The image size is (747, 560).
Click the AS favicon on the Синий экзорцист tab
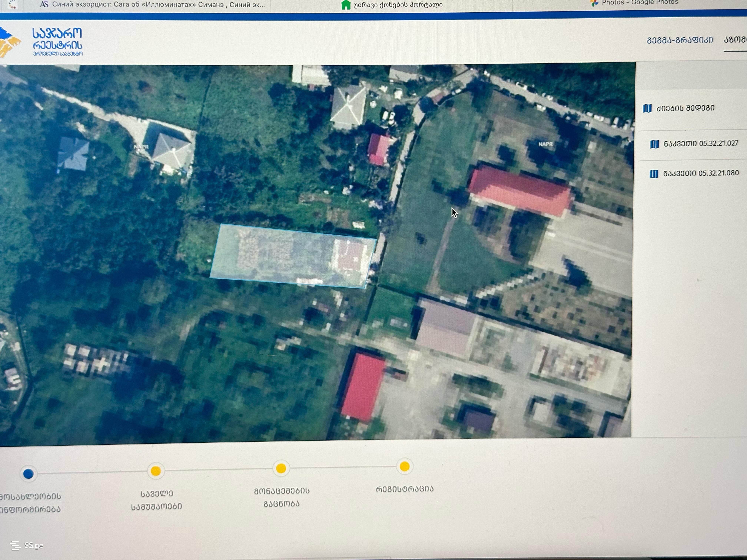(x=44, y=4)
